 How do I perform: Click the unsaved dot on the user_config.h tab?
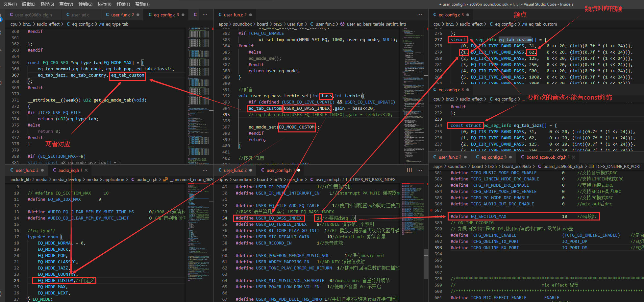(x=299, y=170)
